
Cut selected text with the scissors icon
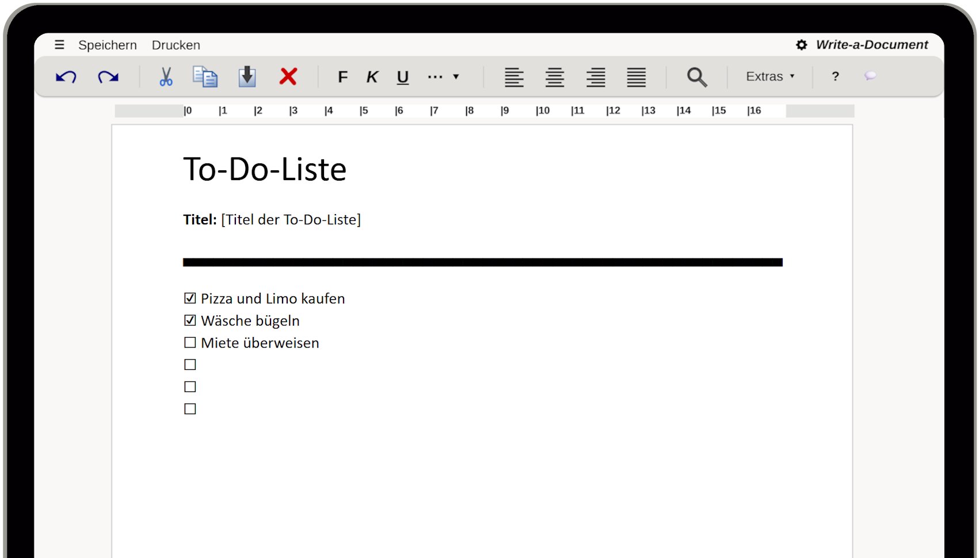[x=166, y=77]
